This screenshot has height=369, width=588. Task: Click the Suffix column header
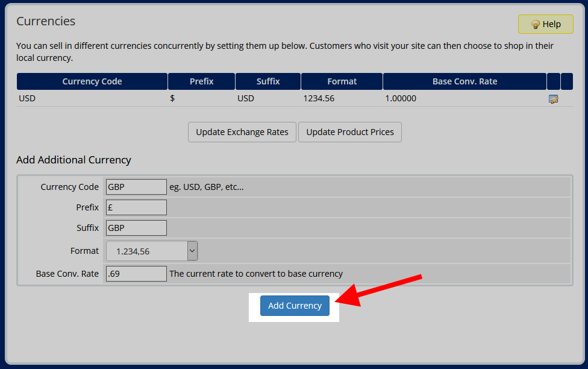pos(267,81)
